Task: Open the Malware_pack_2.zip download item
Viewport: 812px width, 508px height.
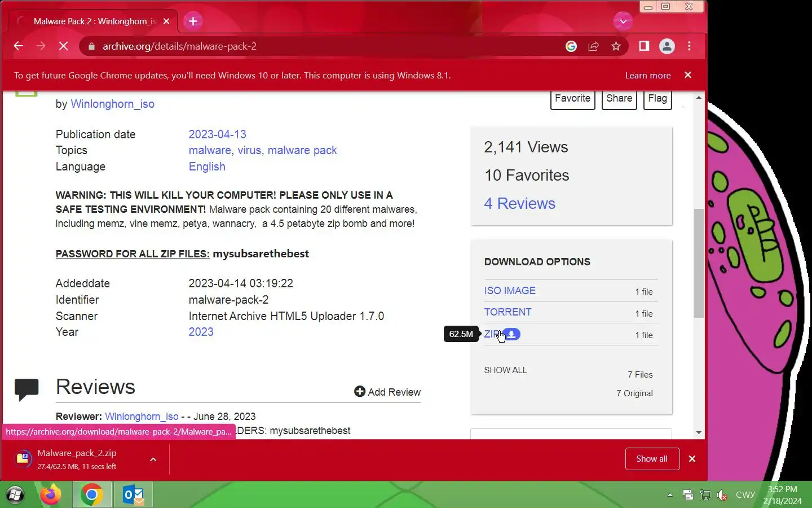Action: (76, 459)
